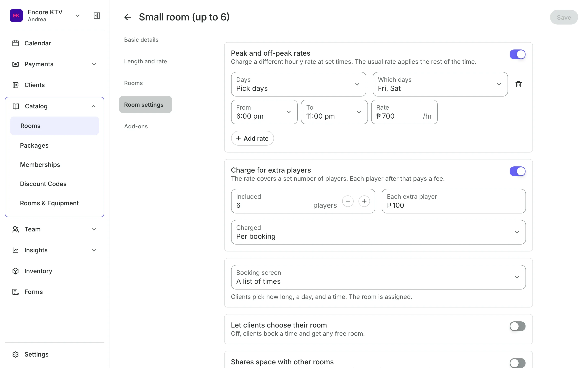This screenshot has width=588, height=368.
Task: Click the Add rate button
Action: tap(252, 138)
